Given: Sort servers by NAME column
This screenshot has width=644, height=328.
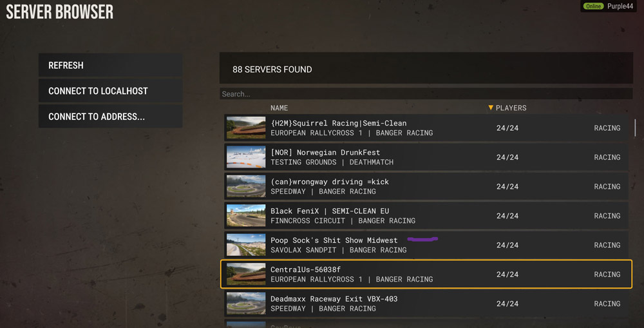Looking at the screenshot, I should click(x=279, y=108).
